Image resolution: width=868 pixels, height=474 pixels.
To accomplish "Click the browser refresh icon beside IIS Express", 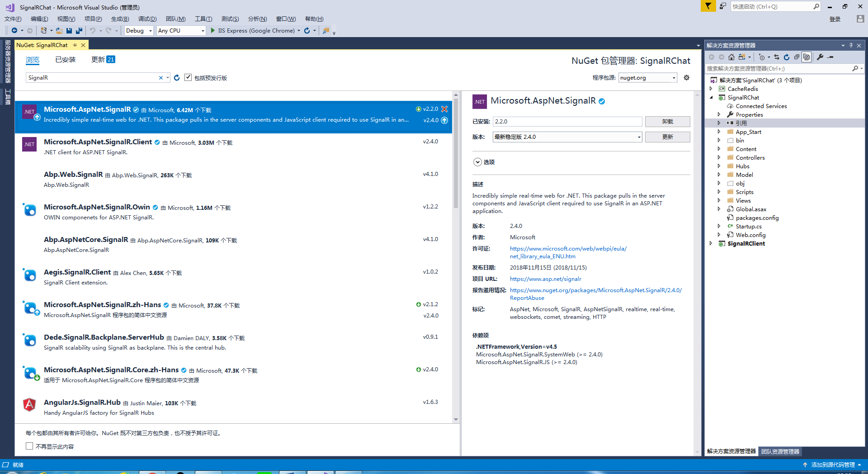I will pyautogui.click(x=307, y=30).
